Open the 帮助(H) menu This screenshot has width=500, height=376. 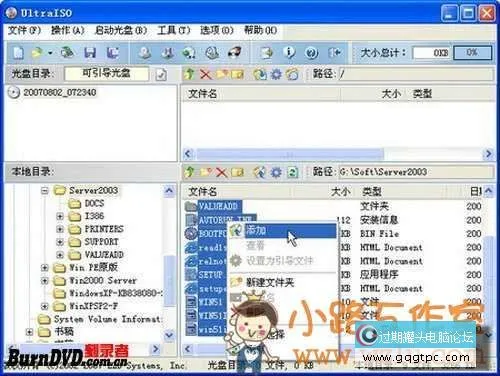[260, 30]
